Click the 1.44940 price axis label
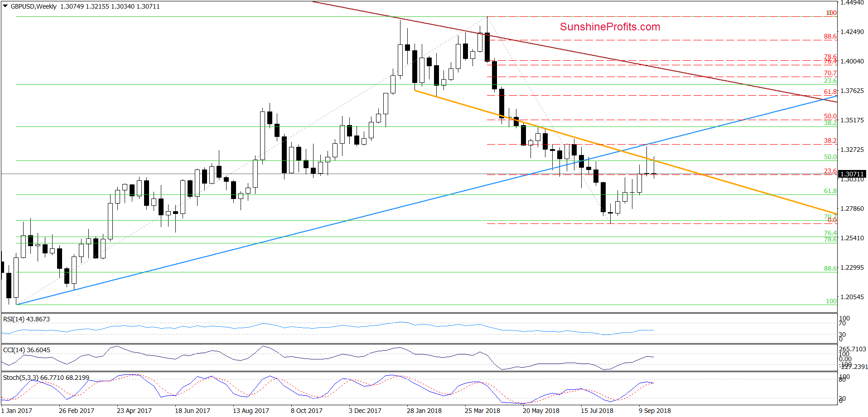Image resolution: width=868 pixels, height=417 pixels. click(x=852, y=2)
